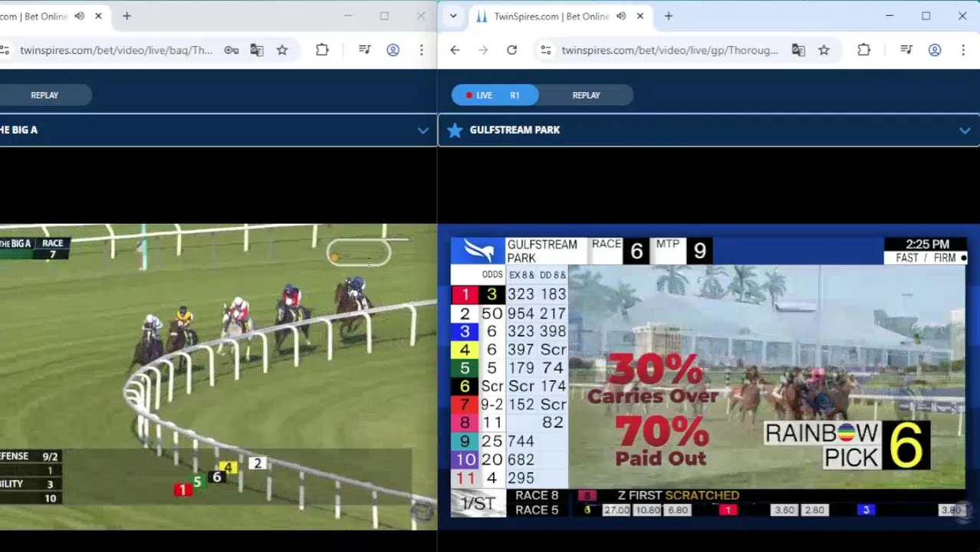Open the profile icon in the left window

coord(393,50)
